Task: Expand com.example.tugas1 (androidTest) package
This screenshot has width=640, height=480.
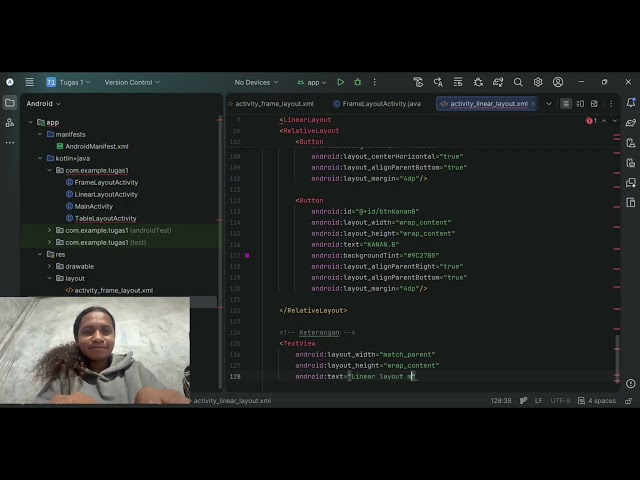Action: click(49, 230)
